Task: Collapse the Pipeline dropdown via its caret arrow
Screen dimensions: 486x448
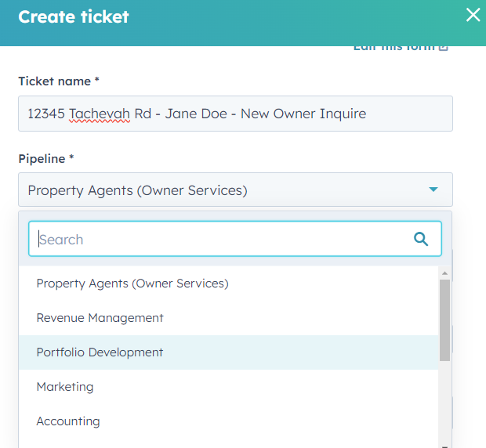Action: 433,190
